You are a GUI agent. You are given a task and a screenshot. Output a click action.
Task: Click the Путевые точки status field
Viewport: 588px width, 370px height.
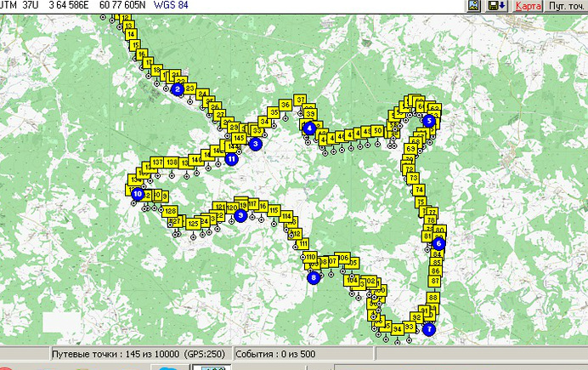pos(139,354)
